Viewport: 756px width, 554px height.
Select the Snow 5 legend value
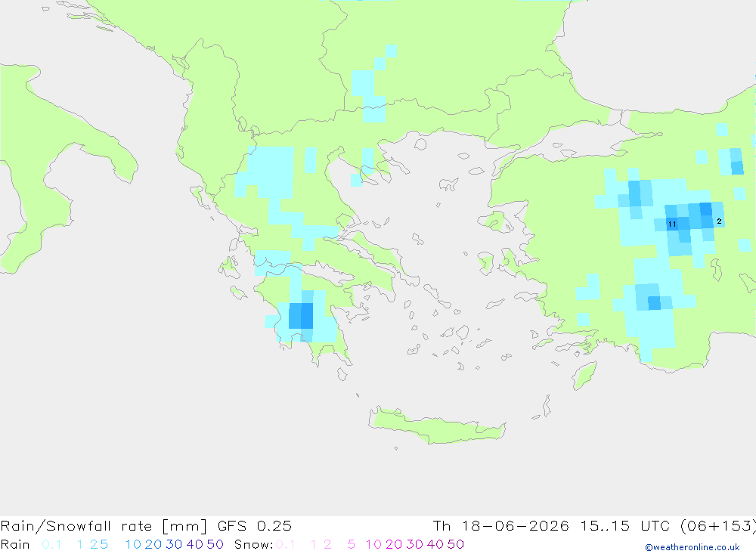(x=352, y=544)
